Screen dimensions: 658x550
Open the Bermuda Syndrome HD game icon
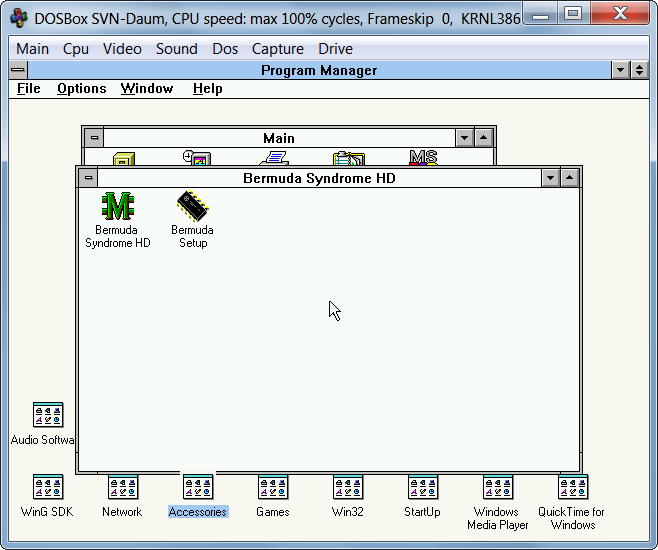[118, 207]
